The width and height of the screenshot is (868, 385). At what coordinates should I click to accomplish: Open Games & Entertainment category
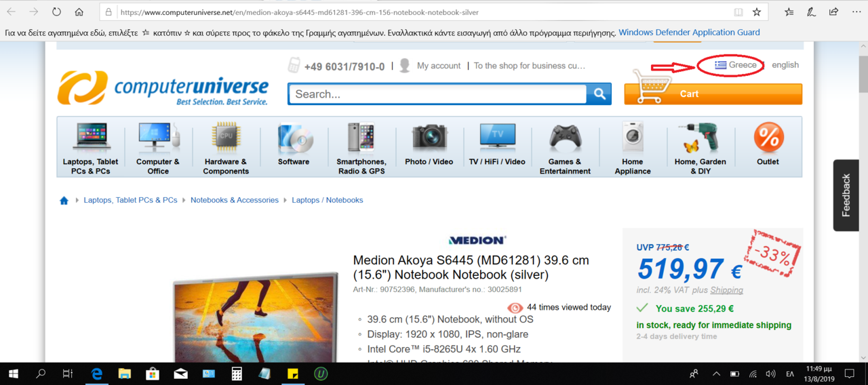coord(565,148)
